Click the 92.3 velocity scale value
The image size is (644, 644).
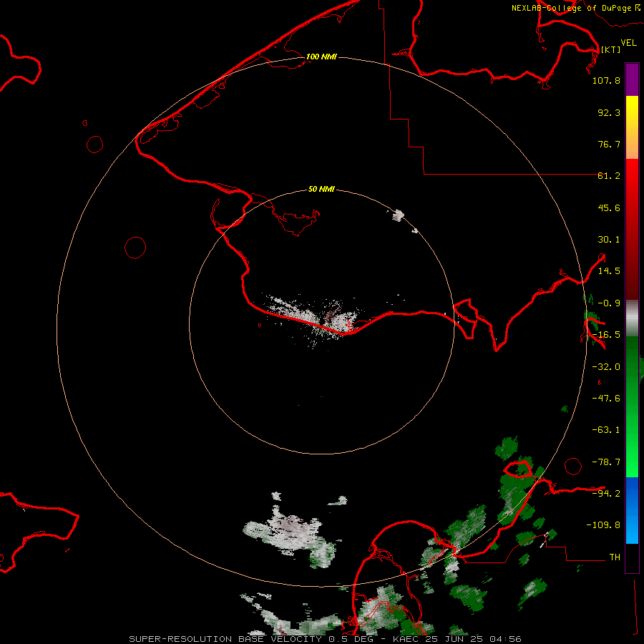pos(609,112)
